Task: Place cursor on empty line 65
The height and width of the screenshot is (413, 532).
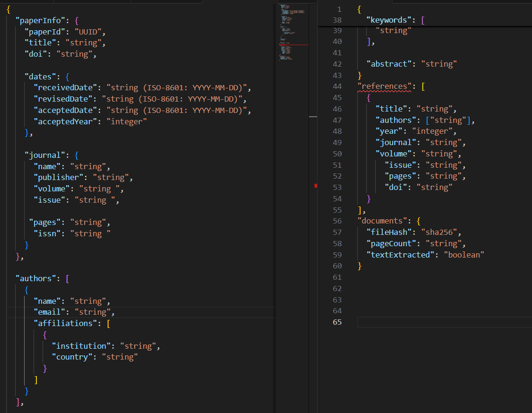Action: click(445, 322)
